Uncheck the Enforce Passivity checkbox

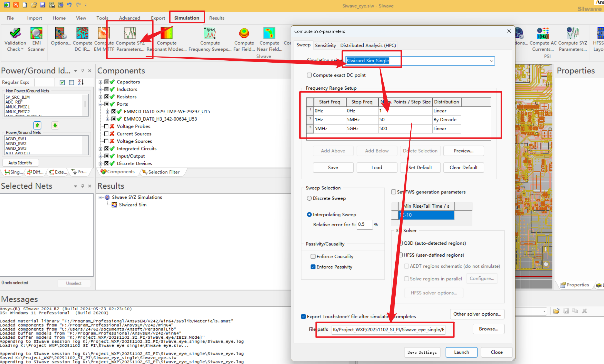click(313, 267)
